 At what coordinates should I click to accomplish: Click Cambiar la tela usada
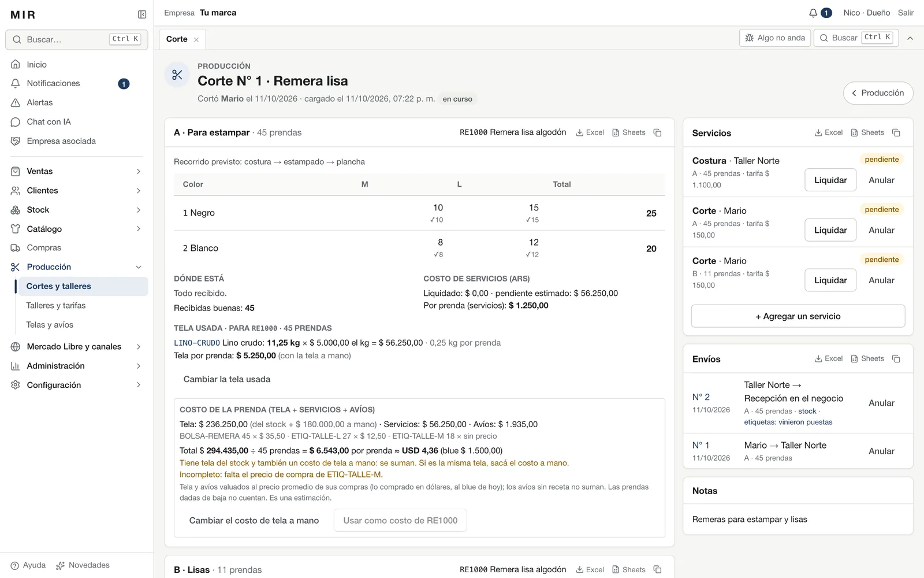point(227,379)
